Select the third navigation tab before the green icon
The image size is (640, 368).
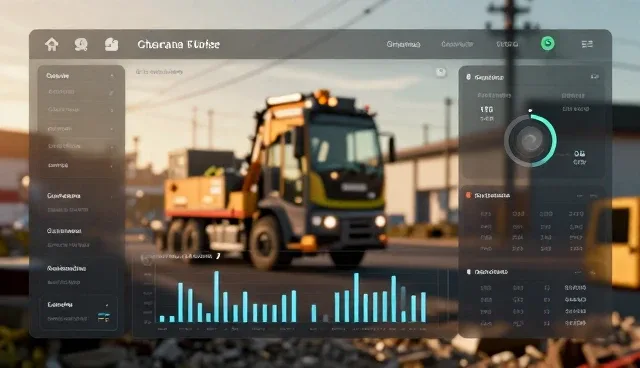pyautogui.click(x=507, y=44)
